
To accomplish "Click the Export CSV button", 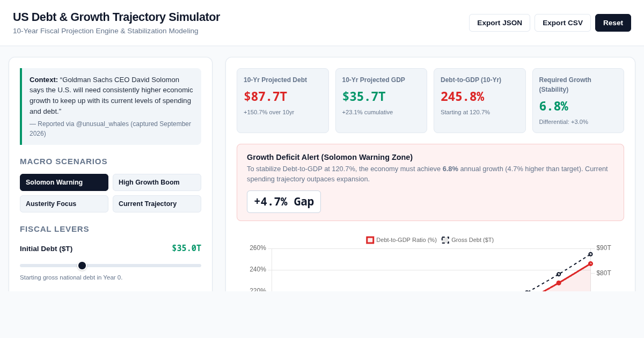I will click(x=562, y=23).
